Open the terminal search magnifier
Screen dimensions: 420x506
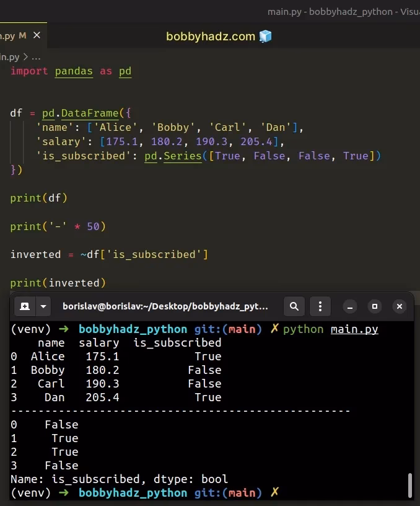coord(294,306)
